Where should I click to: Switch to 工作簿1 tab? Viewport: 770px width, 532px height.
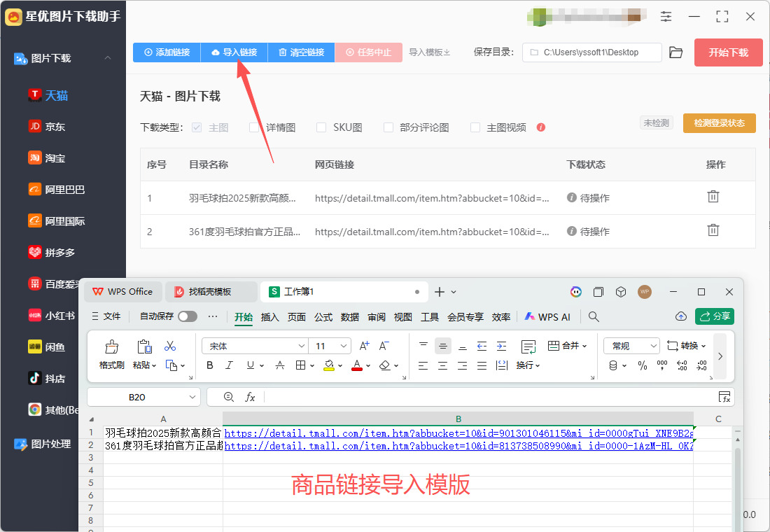[344, 292]
